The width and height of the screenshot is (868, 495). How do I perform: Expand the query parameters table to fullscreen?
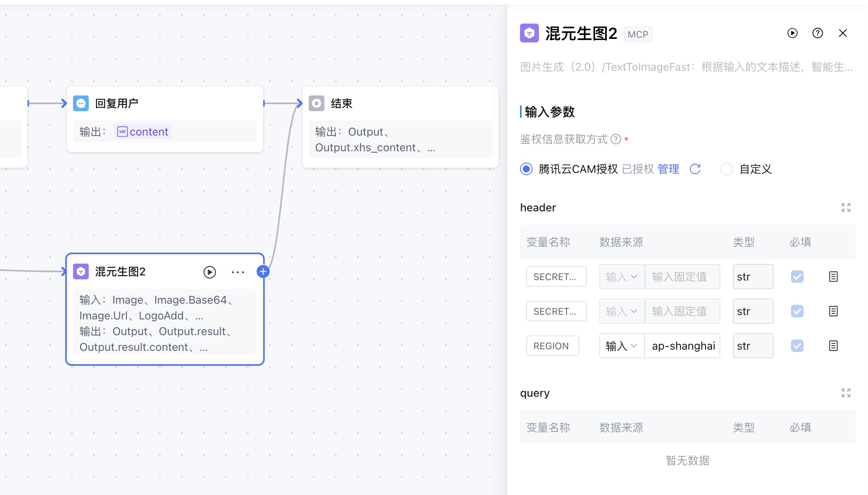click(x=846, y=393)
